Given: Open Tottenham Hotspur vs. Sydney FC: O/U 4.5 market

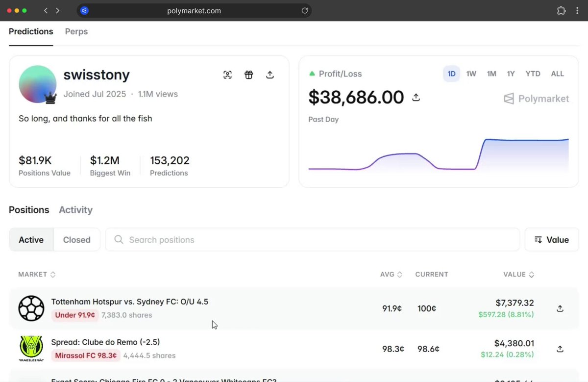Looking at the screenshot, I should [130, 302].
